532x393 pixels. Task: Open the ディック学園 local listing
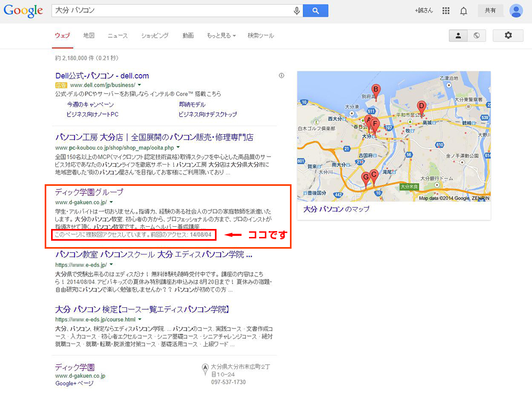click(x=75, y=367)
